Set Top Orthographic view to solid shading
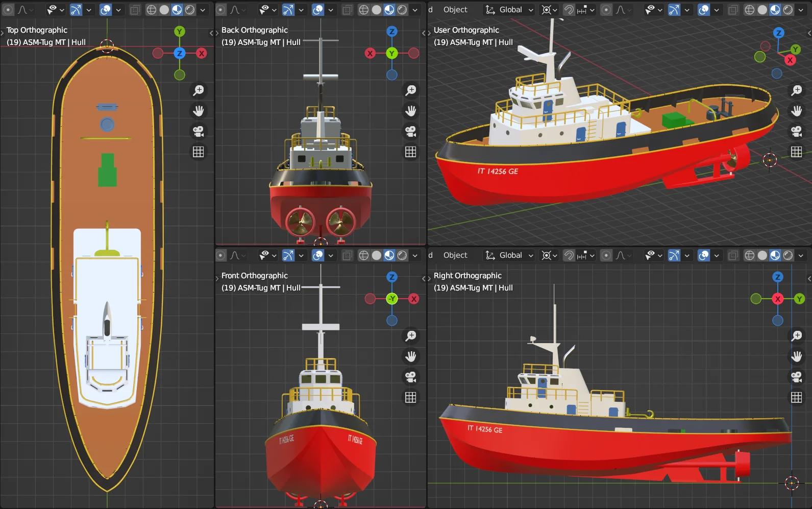This screenshot has height=509, width=812. tap(164, 10)
